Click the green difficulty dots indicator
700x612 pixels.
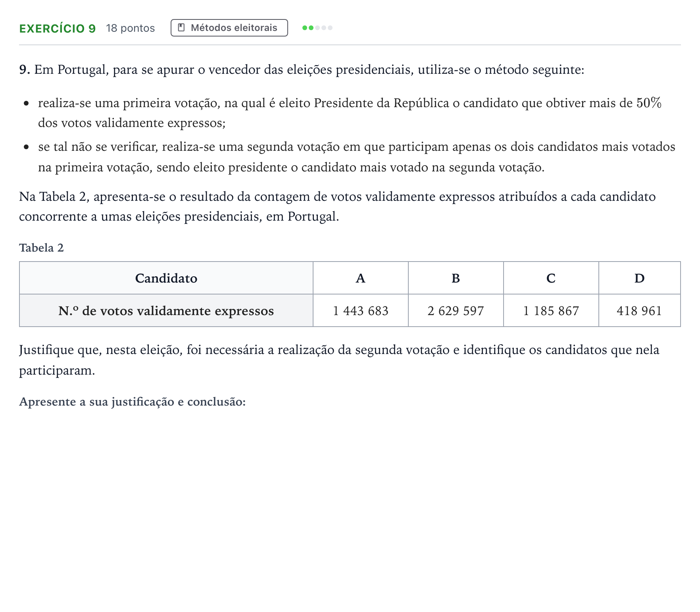317,28
